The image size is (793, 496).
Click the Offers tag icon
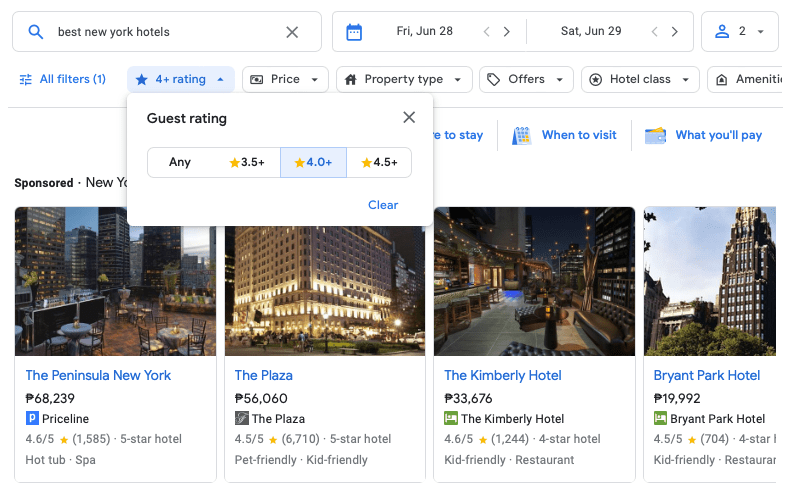pos(494,79)
